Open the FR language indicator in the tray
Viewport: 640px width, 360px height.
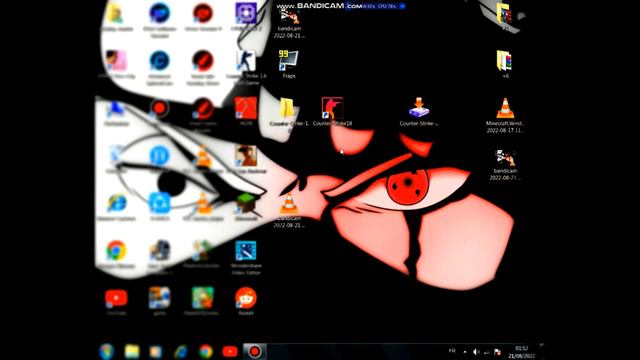452,351
